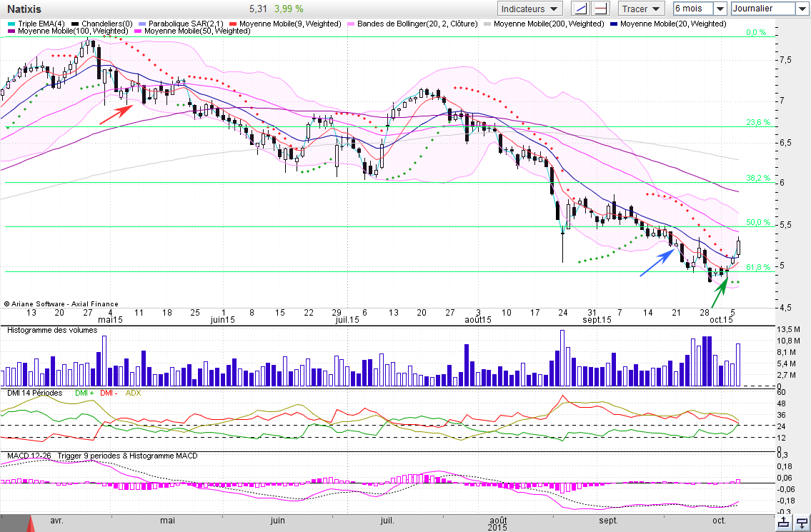This screenshot has width=811, height=532.
Task: Click the 13,5 M volume axis label
Action: tap(789, 329)
